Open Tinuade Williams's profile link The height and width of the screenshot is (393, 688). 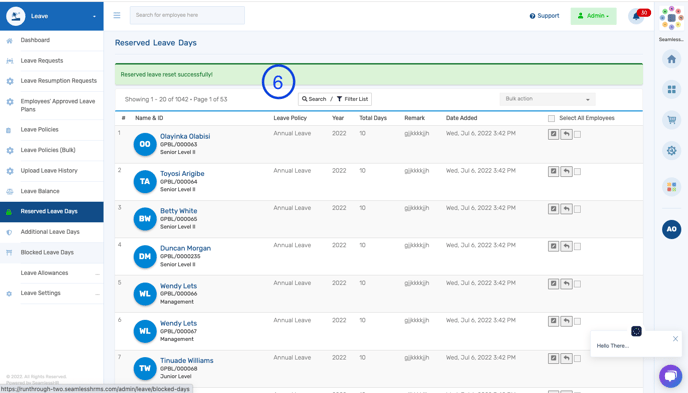tap(186, 361)
